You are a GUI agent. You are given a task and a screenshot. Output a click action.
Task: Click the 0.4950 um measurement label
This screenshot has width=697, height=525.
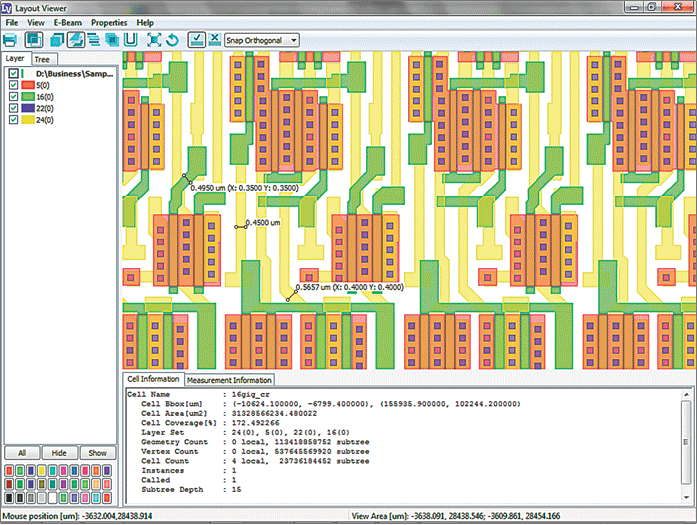[244, 188]
